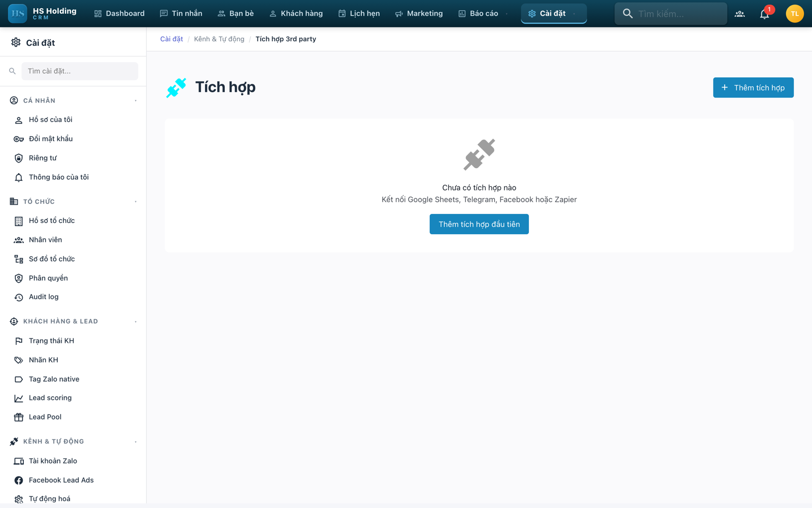Click the org chart icon for Sơ đồ tổ chức

[19, 259]
